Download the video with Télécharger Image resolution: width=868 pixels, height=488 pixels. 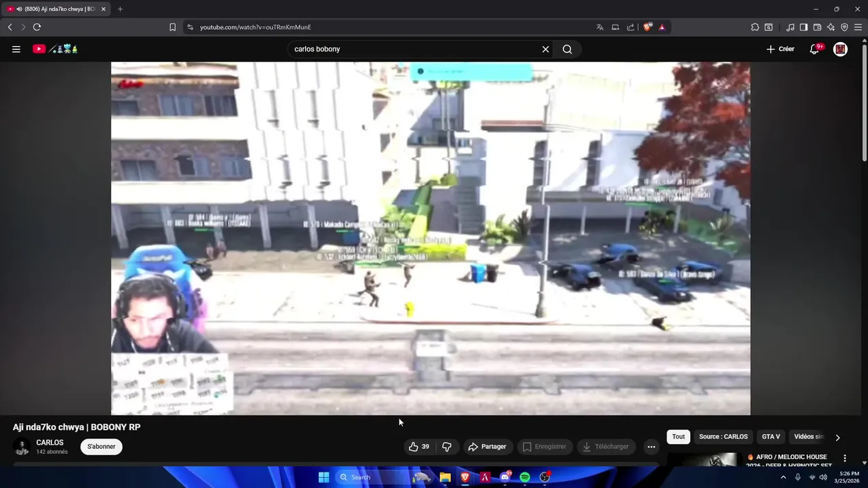pyautogui.click(x=606, y=447)
